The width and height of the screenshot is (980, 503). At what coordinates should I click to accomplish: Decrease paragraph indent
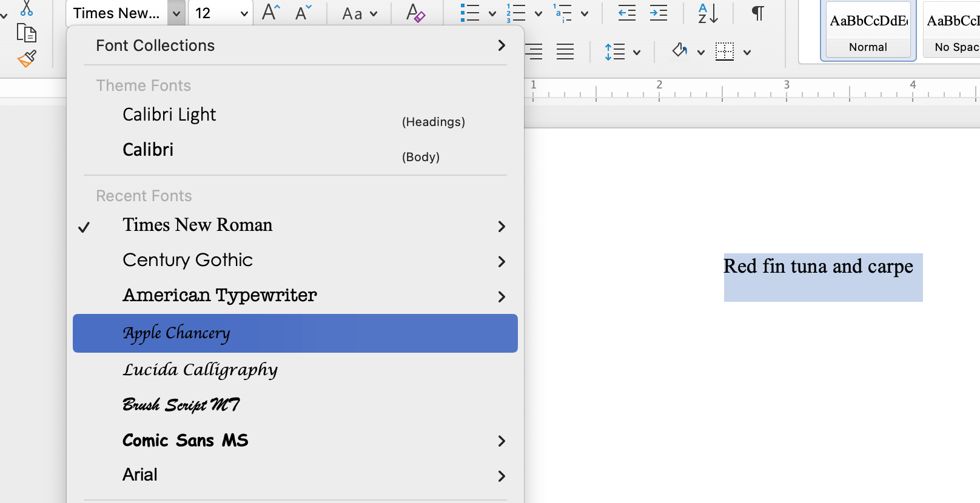(626, 13)
